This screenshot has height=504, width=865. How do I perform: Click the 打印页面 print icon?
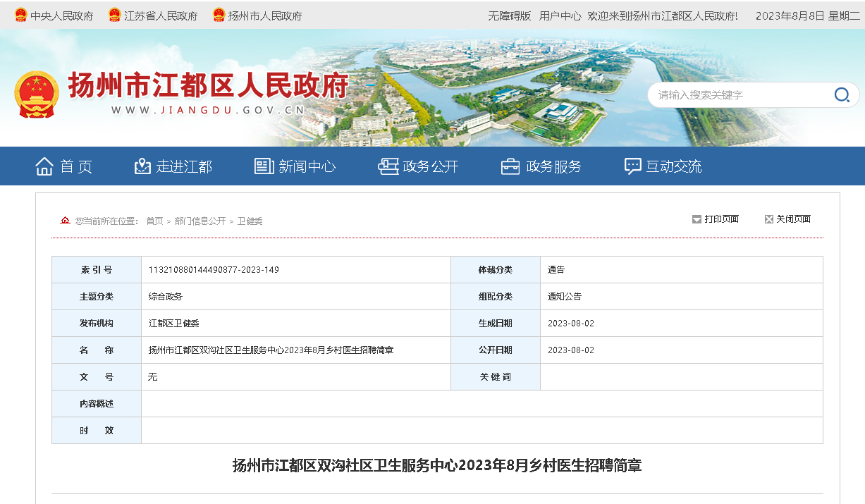click(x=697, y=219)
